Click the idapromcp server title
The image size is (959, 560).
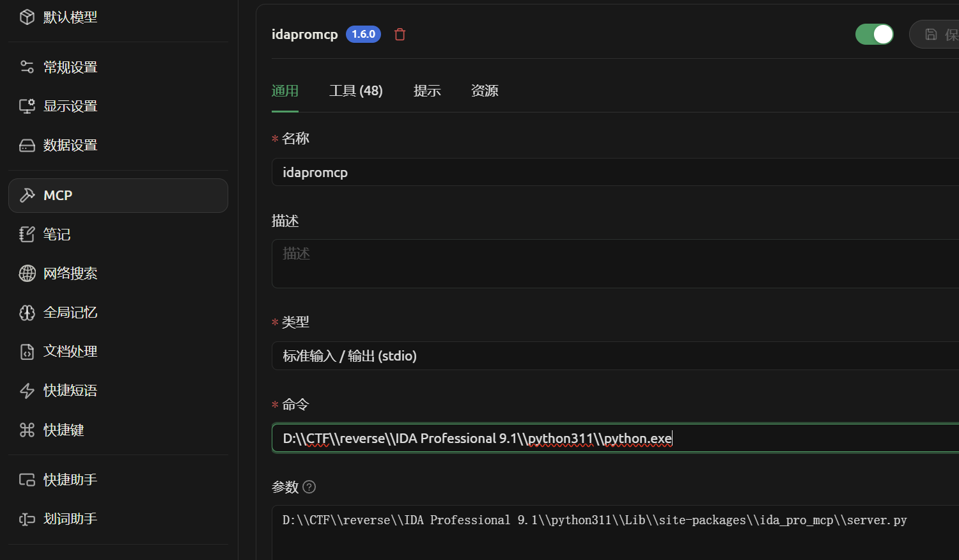(x=304, y=35)
